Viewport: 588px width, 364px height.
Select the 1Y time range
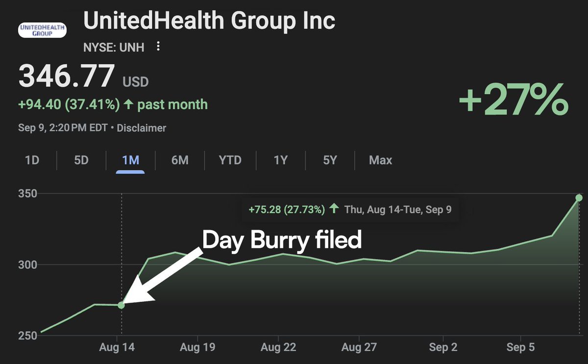[280, 160]
